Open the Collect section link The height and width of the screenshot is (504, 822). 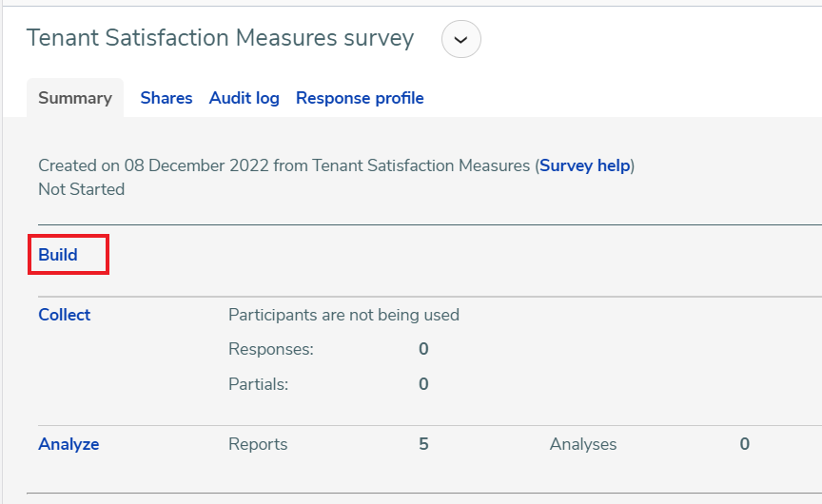click(64, 315)
